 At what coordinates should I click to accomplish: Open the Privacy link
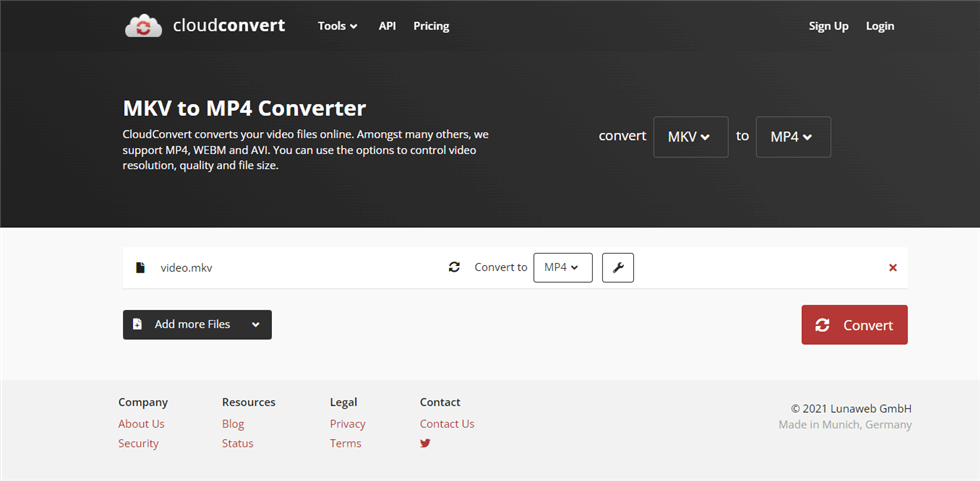pos(348,424)
